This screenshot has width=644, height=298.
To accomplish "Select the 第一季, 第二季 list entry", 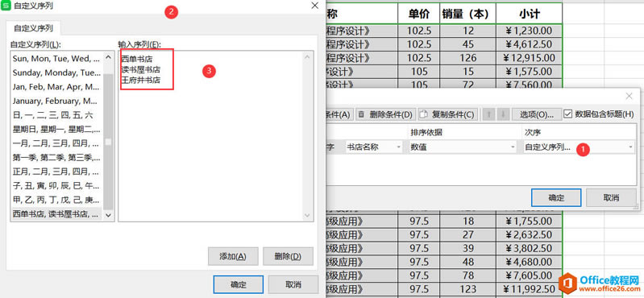I will (57, 158).
